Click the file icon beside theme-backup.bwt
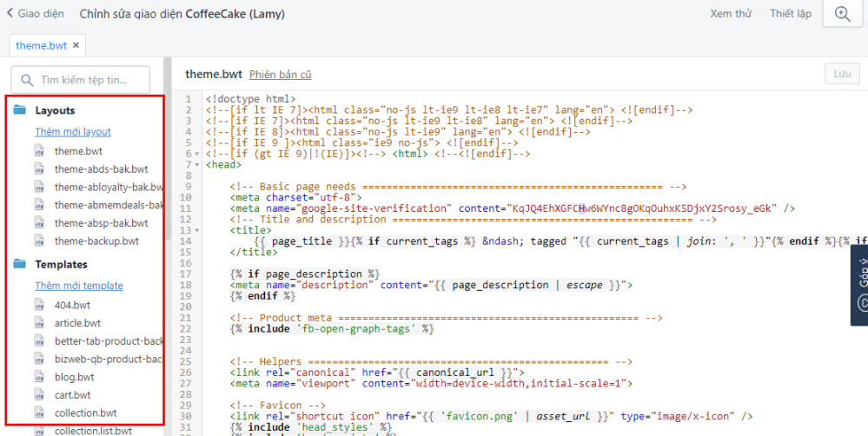 click(x=39, y=241)
